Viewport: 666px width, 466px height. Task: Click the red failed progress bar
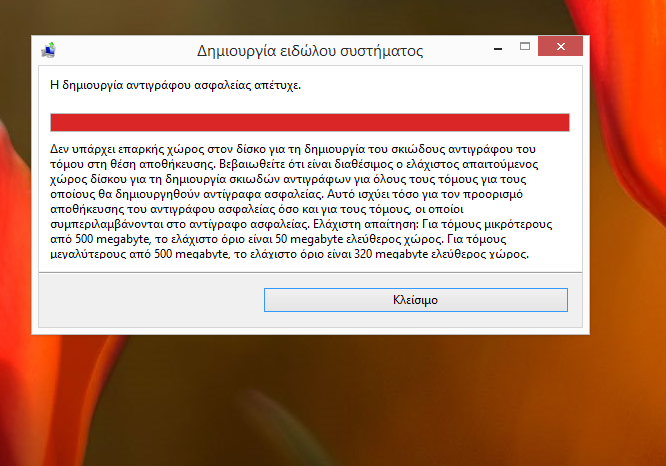coord(310,122)
